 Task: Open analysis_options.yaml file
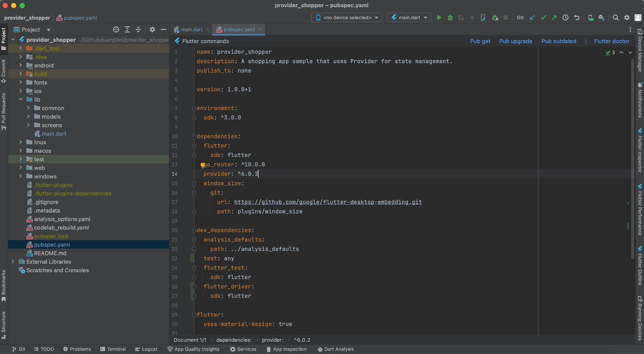pos(62,219)
